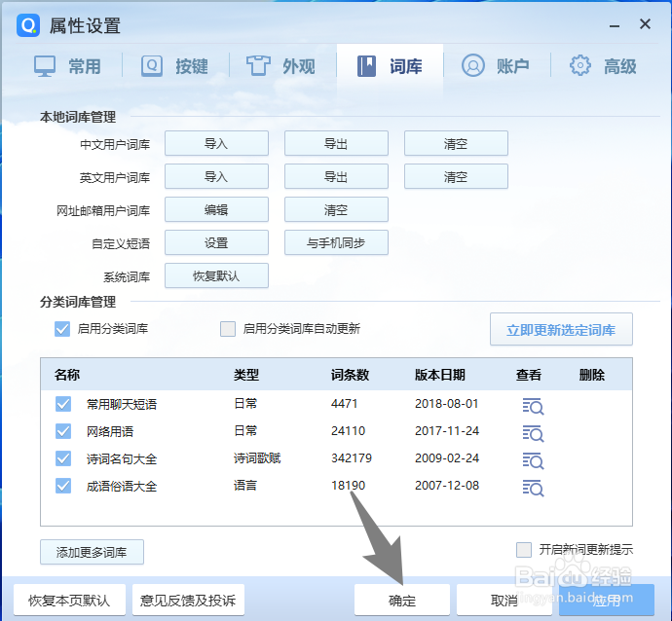Open 意见反馈及投诉 button
Image resolution: width=672 pixels, height=621 pixels.
click(188, 600)
